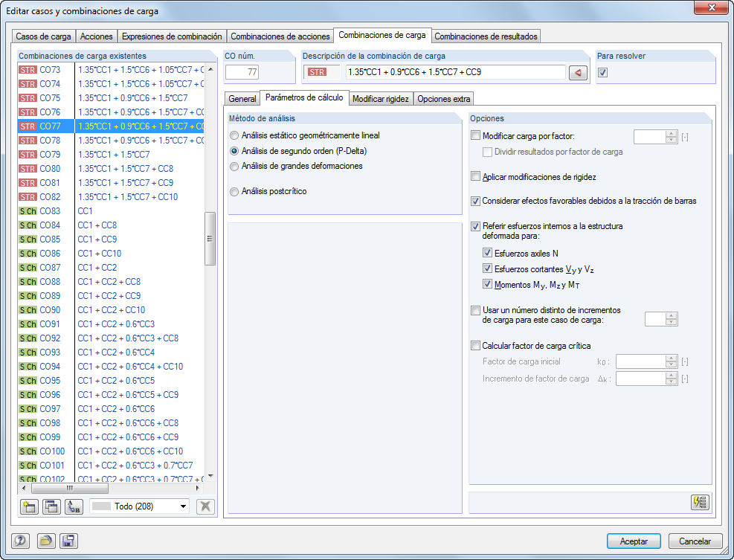Switch to the General sub-tab
734x560 pixels.
click(x=242, y=99)
